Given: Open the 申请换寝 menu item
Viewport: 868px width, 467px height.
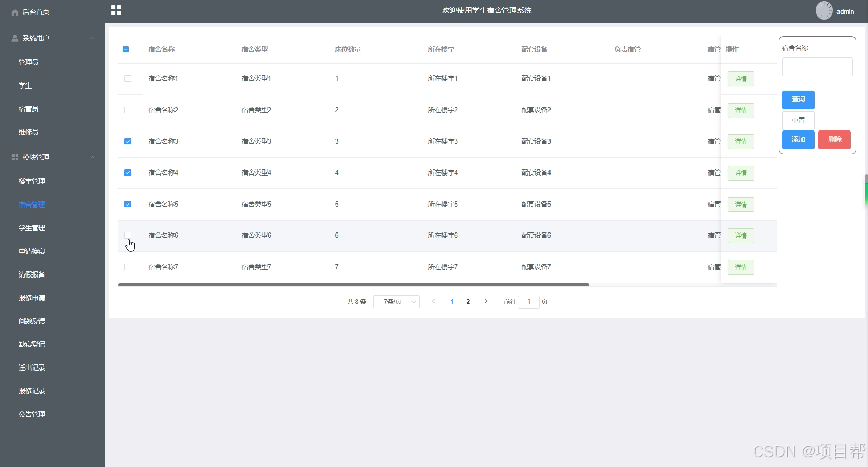Looking at the screenshot, I should coord(32,251).
